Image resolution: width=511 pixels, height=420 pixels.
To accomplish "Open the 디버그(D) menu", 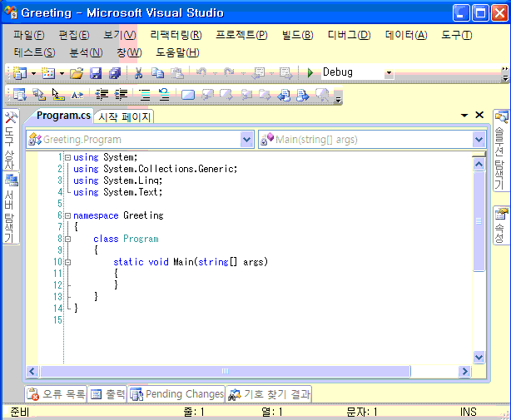I will 349,35.
